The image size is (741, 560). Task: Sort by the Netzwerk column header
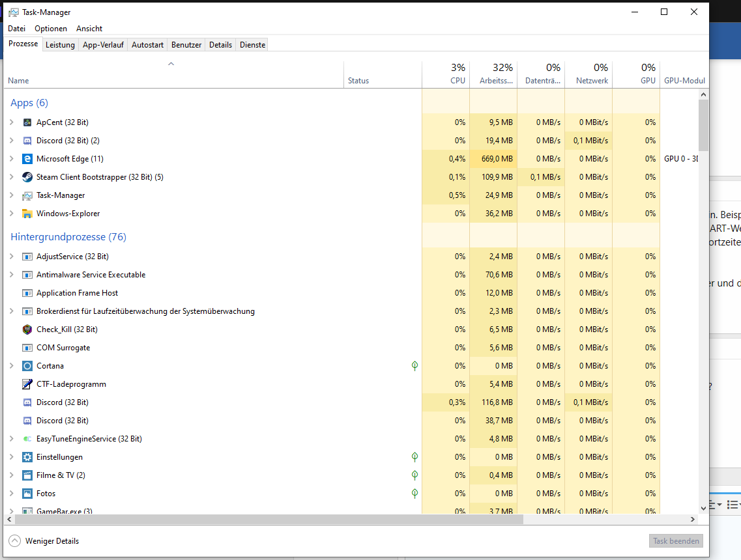(x=588, y=74)
